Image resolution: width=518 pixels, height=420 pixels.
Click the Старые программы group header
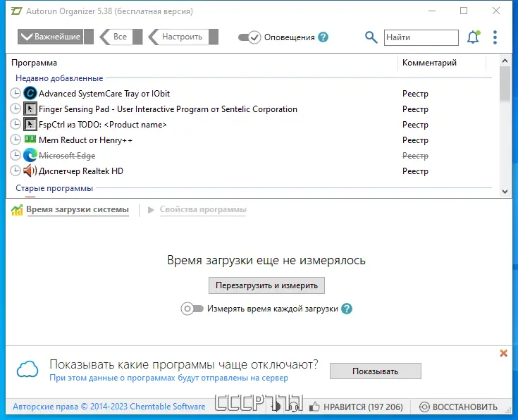(x=54, y=188)
